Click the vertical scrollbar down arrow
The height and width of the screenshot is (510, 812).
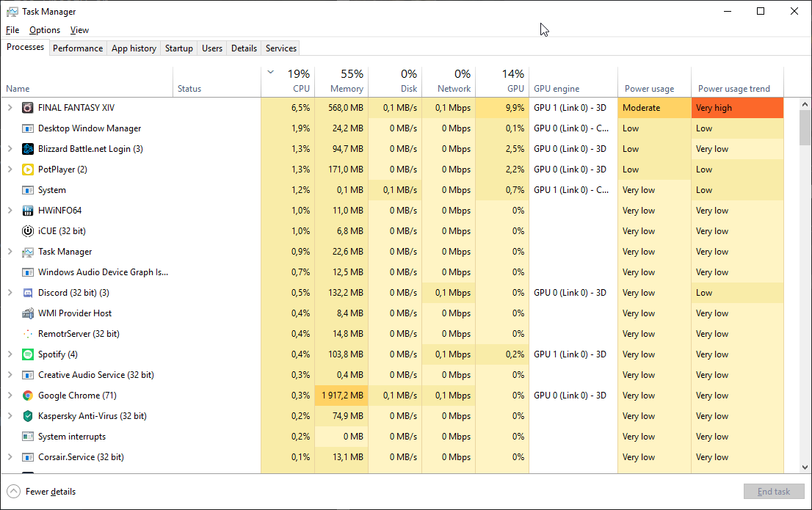pyautogui.click(x=805, y=467)
